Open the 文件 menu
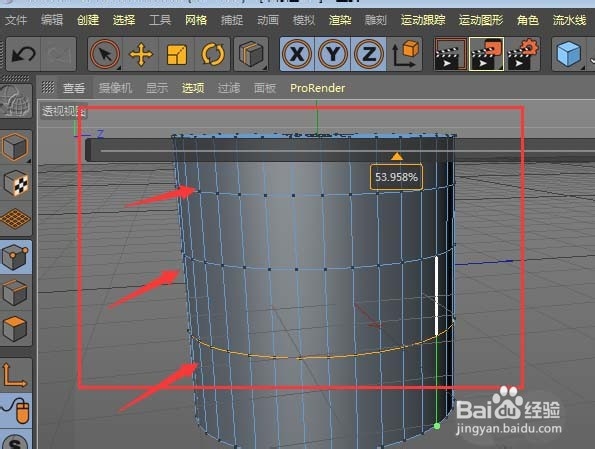Image resolution: width=595 pixels, height=449 pixels. [16, 20]
